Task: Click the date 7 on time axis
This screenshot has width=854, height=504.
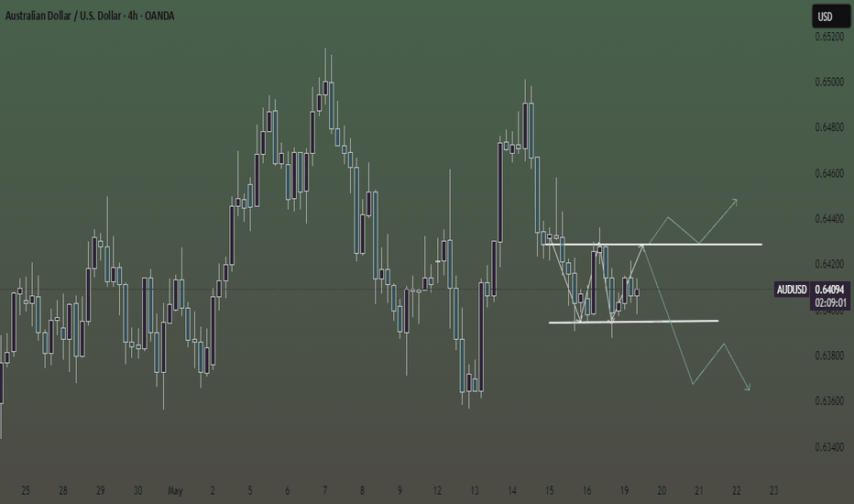Action: click(324, 491)
